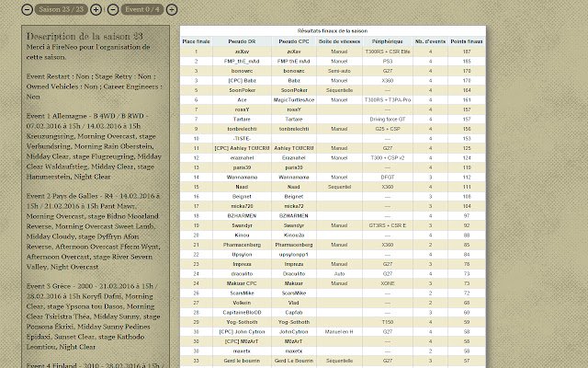
Task: Select the Event 0 / 4 label
Action: tap(142, 9)
